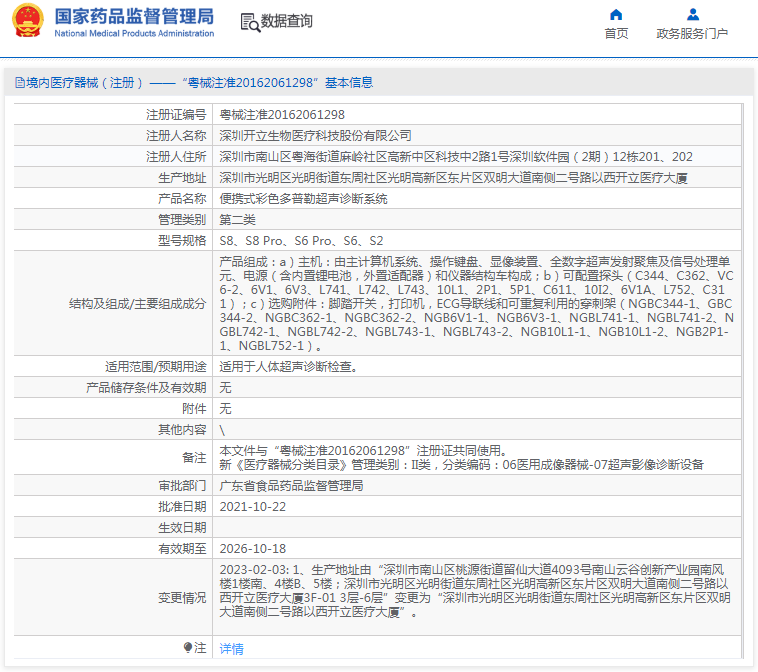The image size is (758, 672).
Task: Select the 生效日期 label
Action: [x=182, y=528]
